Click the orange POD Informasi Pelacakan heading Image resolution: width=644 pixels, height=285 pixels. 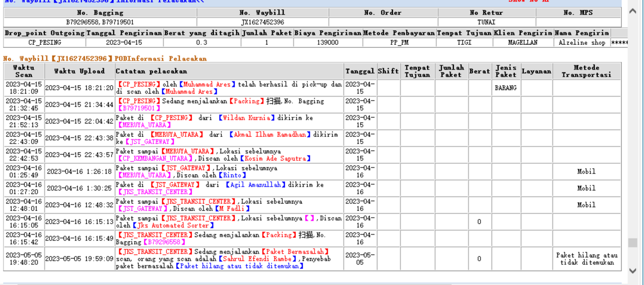[105, 59]
